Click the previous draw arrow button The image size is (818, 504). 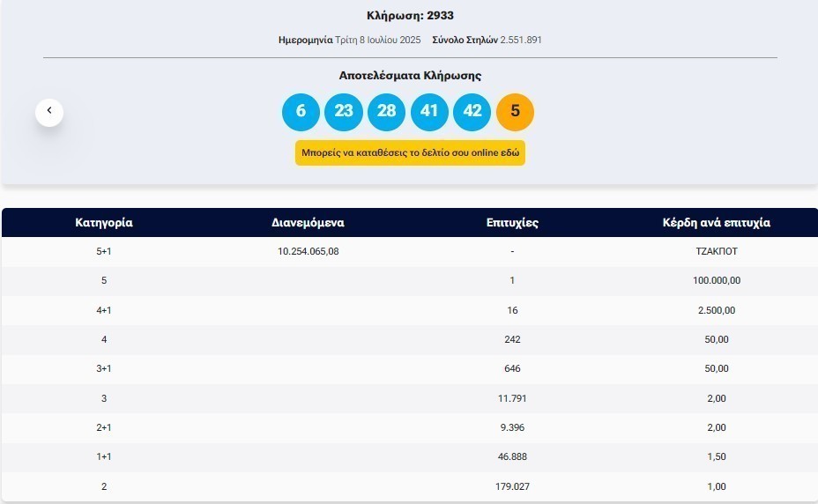49,112
